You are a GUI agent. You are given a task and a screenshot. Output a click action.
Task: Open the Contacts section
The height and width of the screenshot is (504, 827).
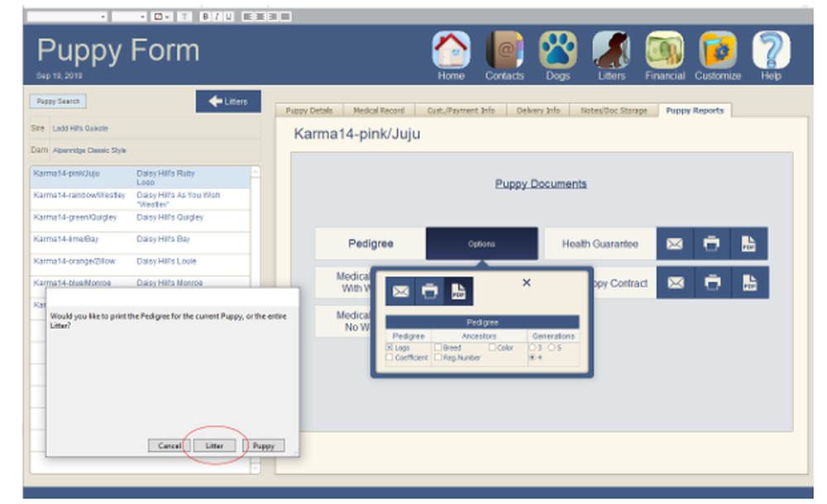[504, 50]
